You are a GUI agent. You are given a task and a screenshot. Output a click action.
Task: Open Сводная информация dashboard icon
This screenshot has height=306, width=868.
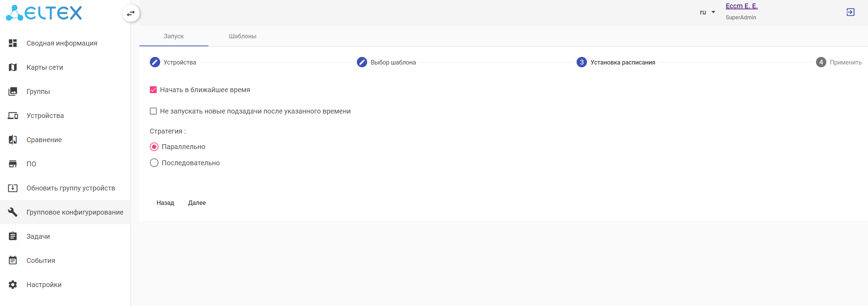coord(13,43)
